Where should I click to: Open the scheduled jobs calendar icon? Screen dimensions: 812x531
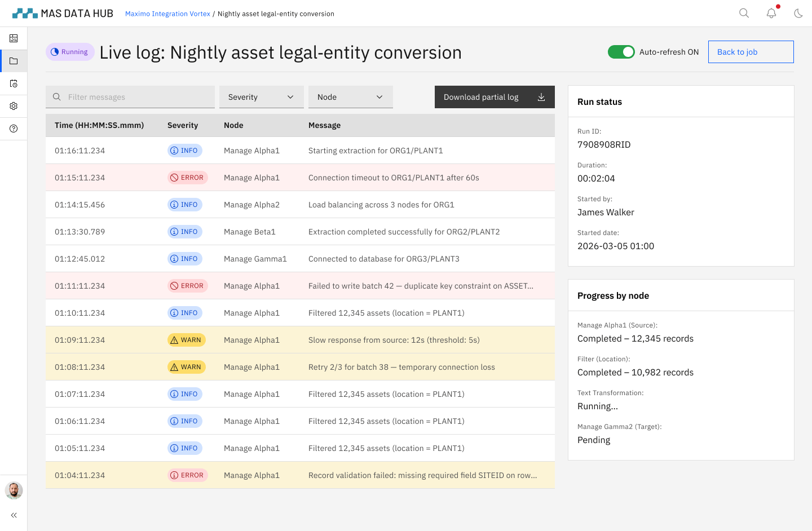pos(14,83)
